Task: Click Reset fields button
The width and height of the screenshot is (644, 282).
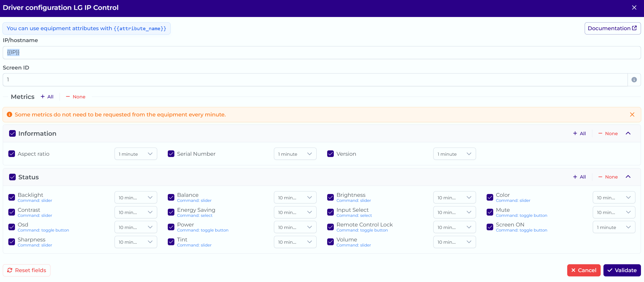Action: click(27, 270)
